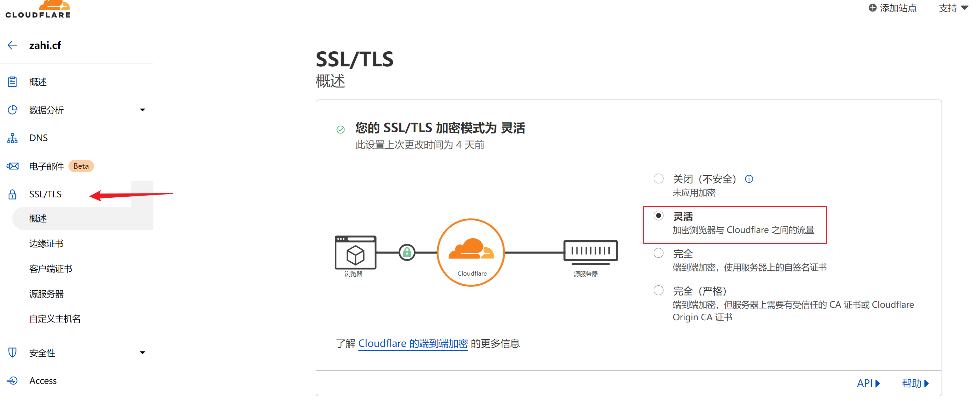Screen dimensions: 980x401
Task: Click the info icon next to 关闭（不安全）
Action: pos(749,178)
